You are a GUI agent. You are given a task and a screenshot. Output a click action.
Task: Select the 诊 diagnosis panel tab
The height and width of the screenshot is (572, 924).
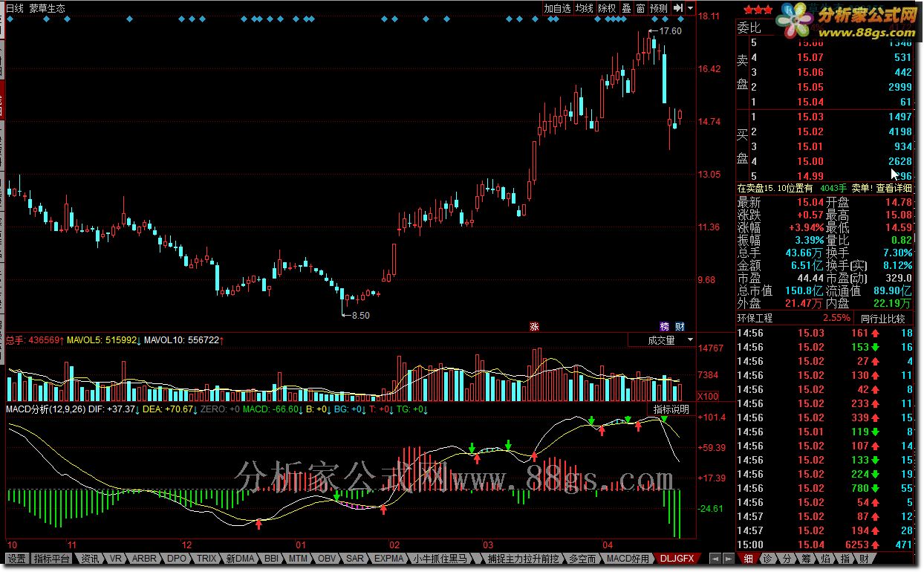coord(767,559)
